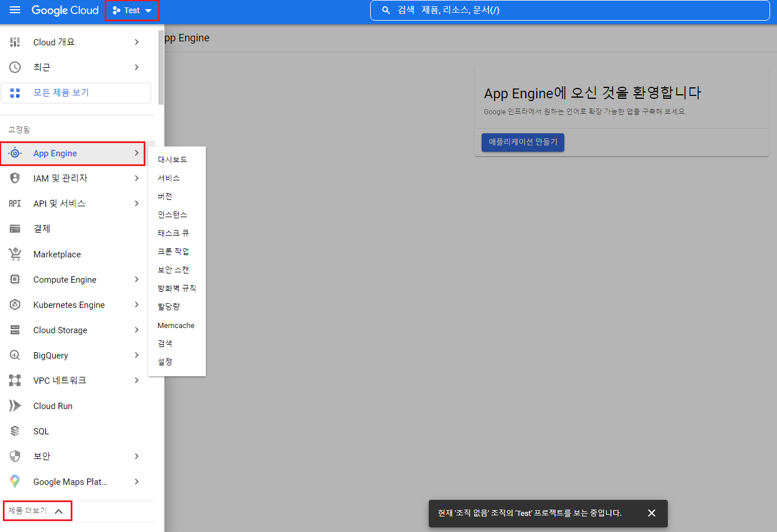This screenshot has width=777, height=532.
Task: Click the BigQuery icon
Action: coord(15,355)
